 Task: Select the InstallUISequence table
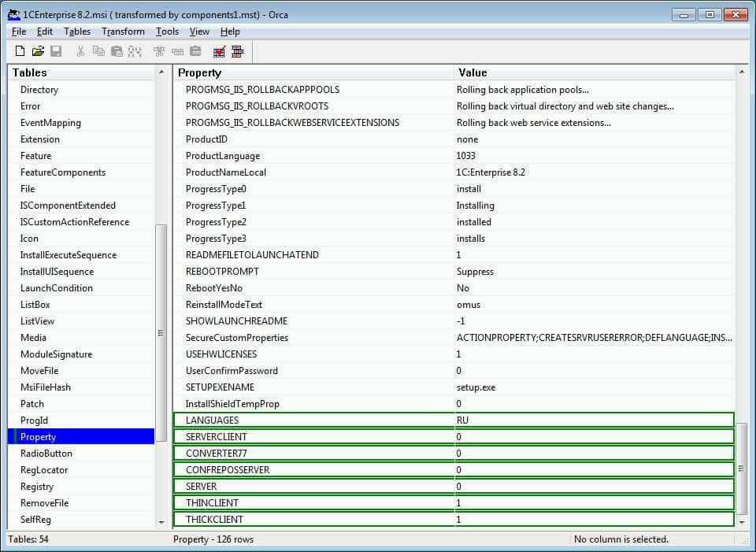tap(57, 272)
